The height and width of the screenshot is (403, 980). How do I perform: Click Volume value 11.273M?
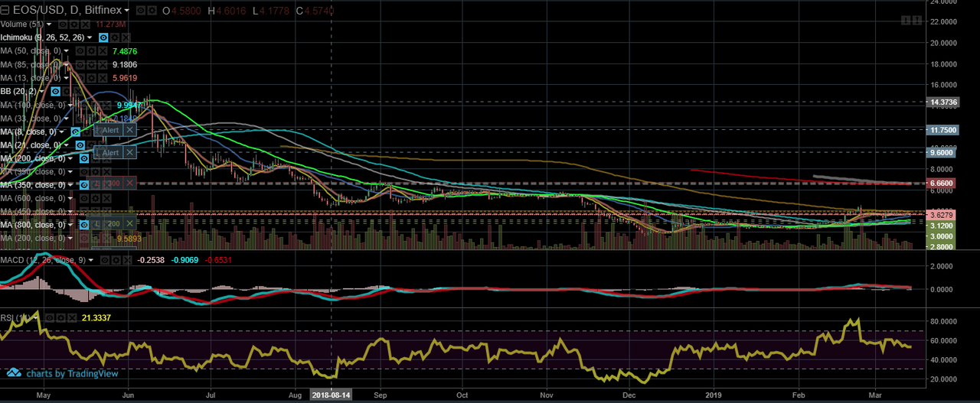click(x=110, y=24)
